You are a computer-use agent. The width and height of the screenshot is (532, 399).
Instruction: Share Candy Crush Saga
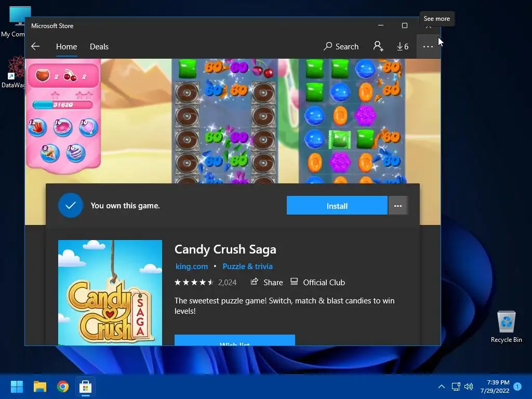[267, 282]
